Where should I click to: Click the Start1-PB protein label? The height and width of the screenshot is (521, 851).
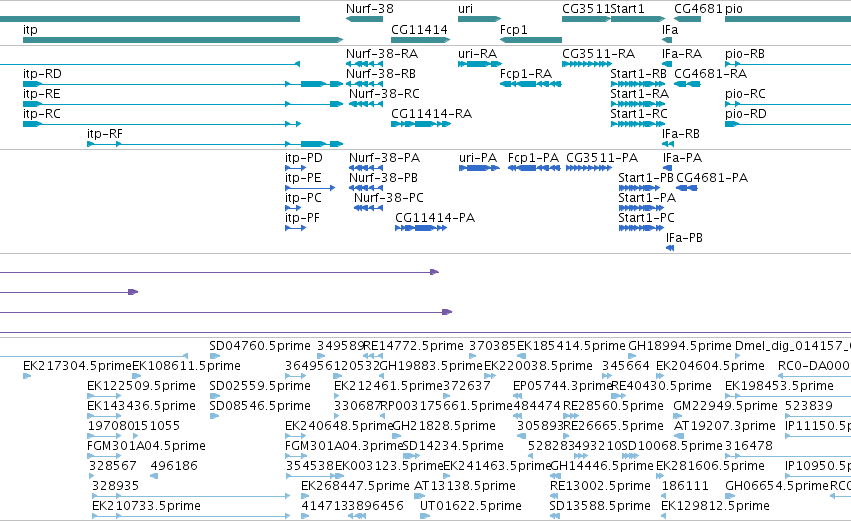(x=646, y=178)
